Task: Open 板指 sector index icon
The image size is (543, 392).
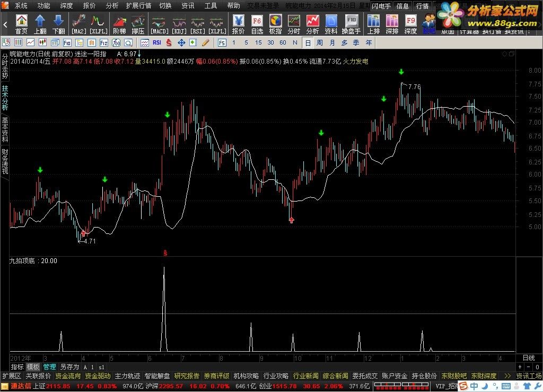Action: 275,24
